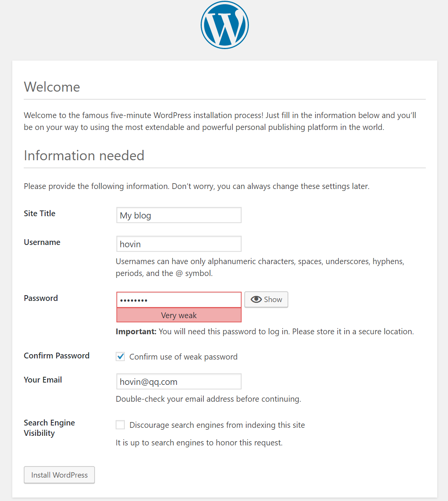Click the Your Email label
448x501 pixels.
click(x=43, y=380)
